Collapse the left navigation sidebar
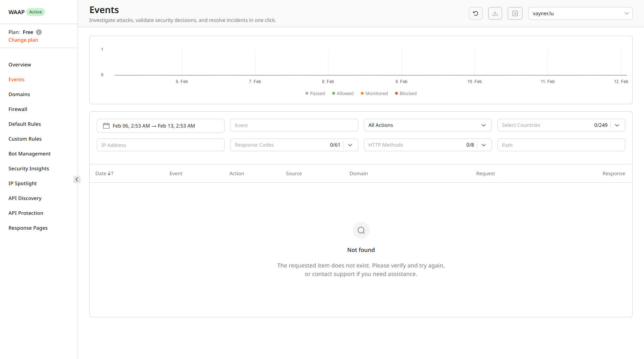Image resolution: width=644 pixels, height=359 pixels. [77, 179]
